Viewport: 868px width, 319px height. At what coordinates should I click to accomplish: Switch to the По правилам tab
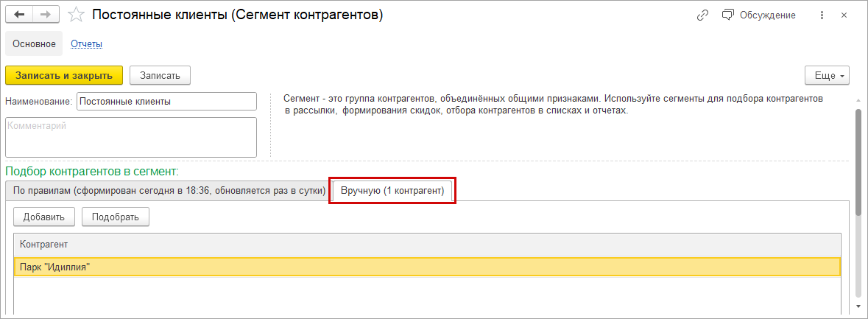click(169, 190)
